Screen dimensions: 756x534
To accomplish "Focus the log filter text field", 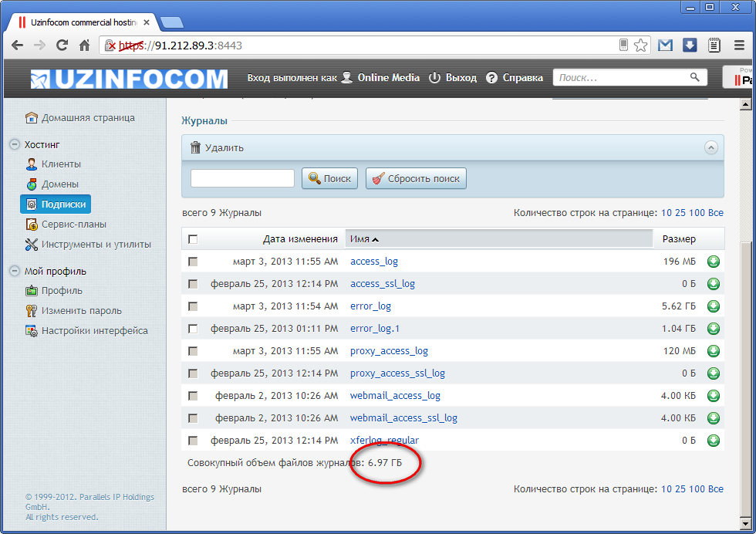I will (242, 178).
